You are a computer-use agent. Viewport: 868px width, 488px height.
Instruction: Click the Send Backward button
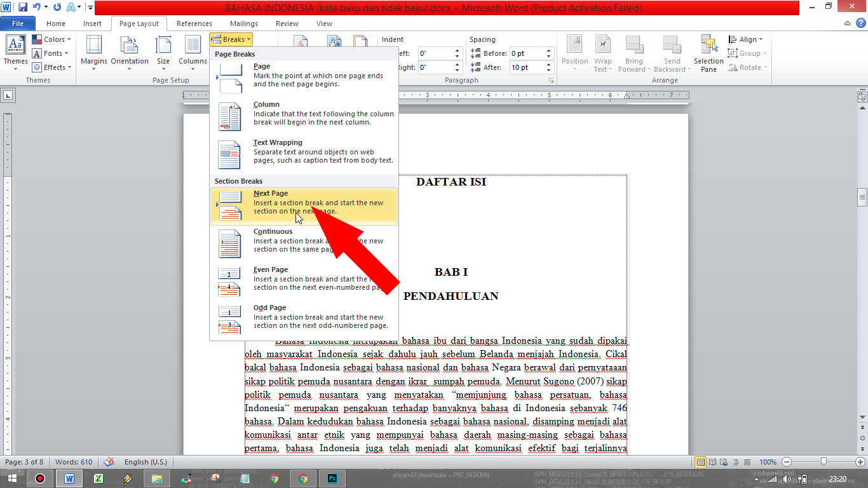tap(672, 53)
